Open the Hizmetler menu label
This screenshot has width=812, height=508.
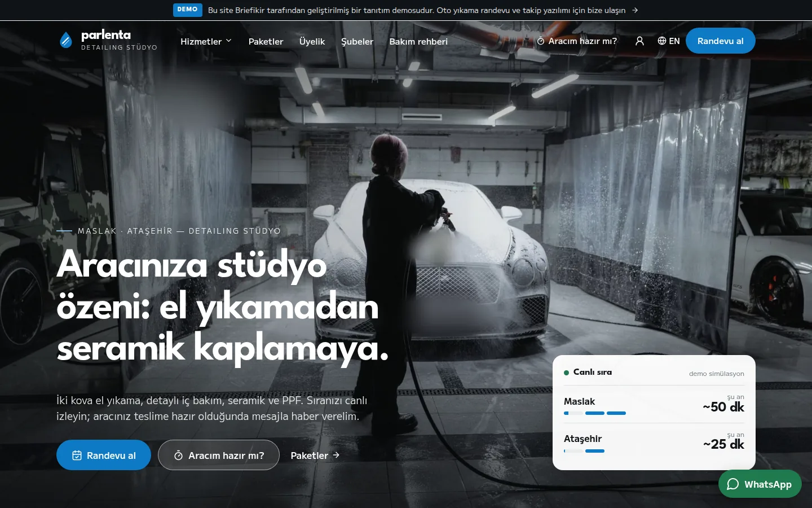click(x=201, y=41)
